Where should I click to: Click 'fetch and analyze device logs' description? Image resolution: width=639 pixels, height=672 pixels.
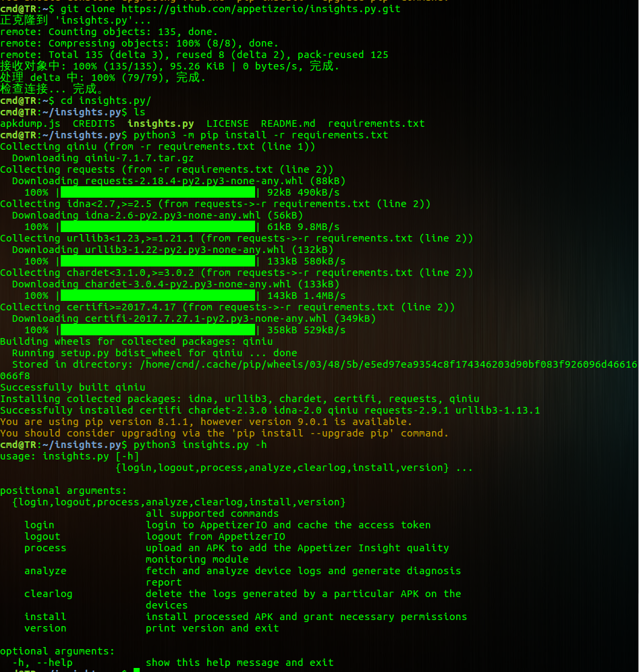pyautogui.click(x=304, y=571)
